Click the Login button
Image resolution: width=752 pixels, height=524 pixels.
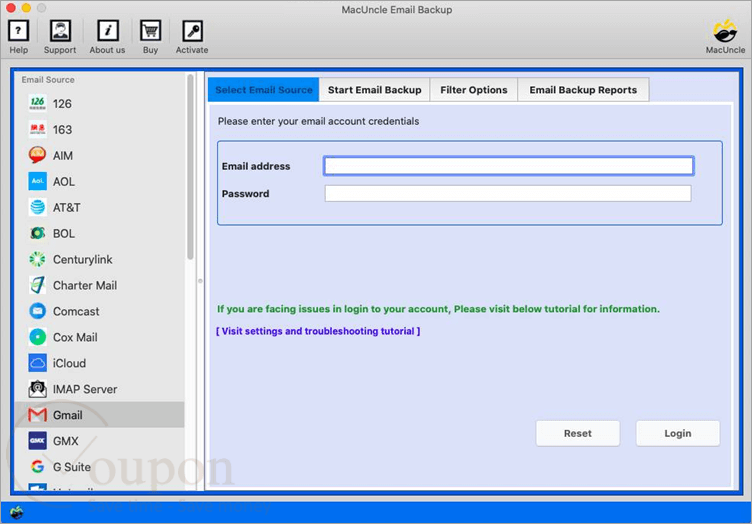[678, 433]
